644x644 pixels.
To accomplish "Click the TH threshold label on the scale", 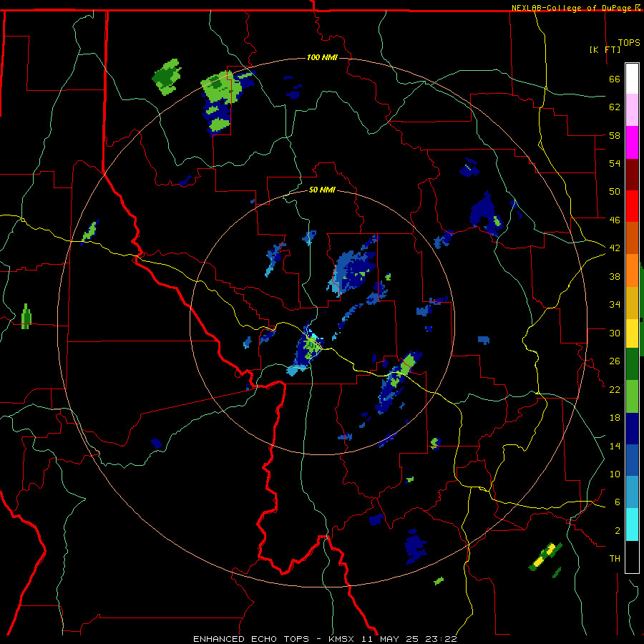I will [x=615, y=559].
